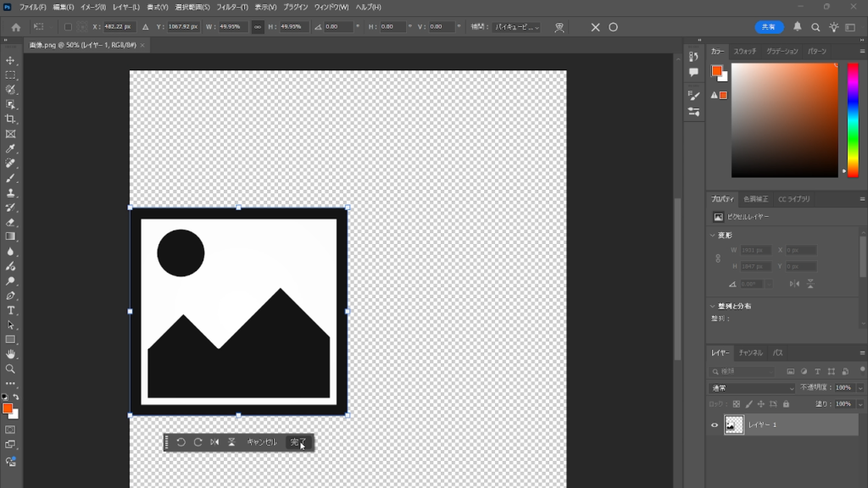Toggle relative positioning triangle icon
The image size is (868, 488).
click(x=146, y=26)
